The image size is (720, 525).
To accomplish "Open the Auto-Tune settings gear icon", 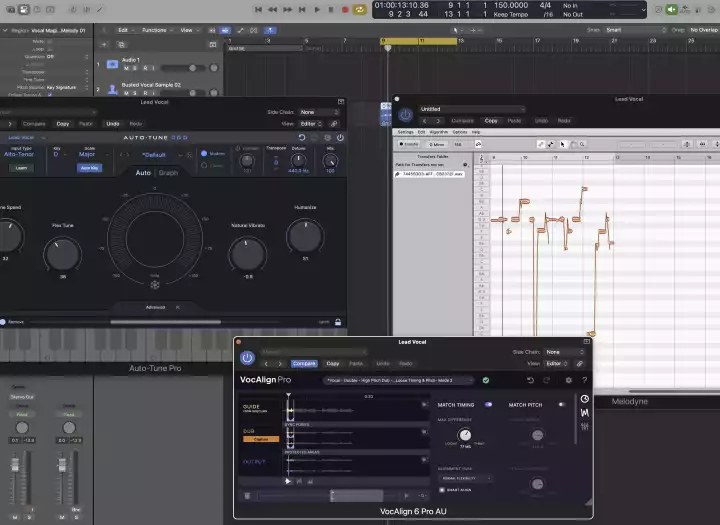I will [327, 137].
